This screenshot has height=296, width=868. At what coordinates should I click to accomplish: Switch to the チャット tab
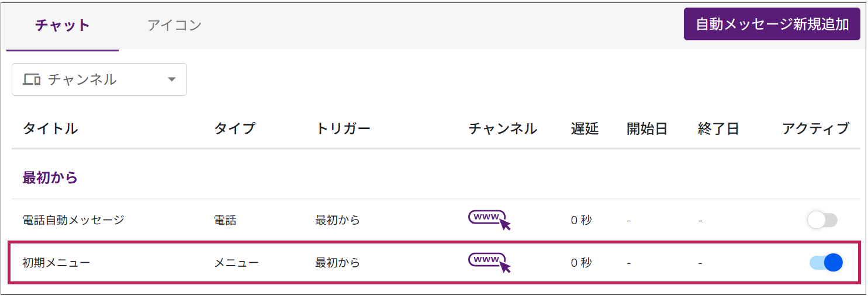coord(63,25)
